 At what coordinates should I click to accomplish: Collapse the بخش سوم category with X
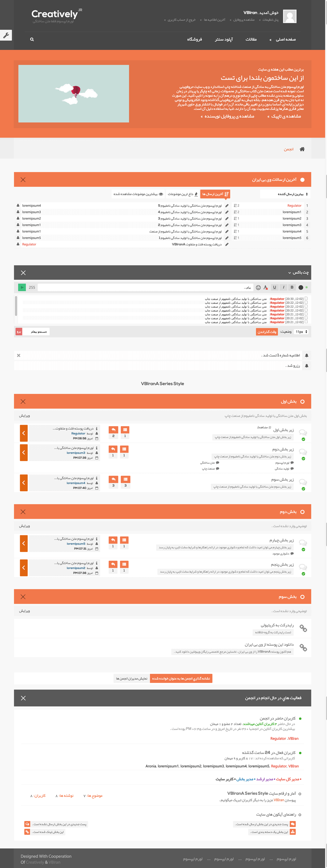click(23, 597)
